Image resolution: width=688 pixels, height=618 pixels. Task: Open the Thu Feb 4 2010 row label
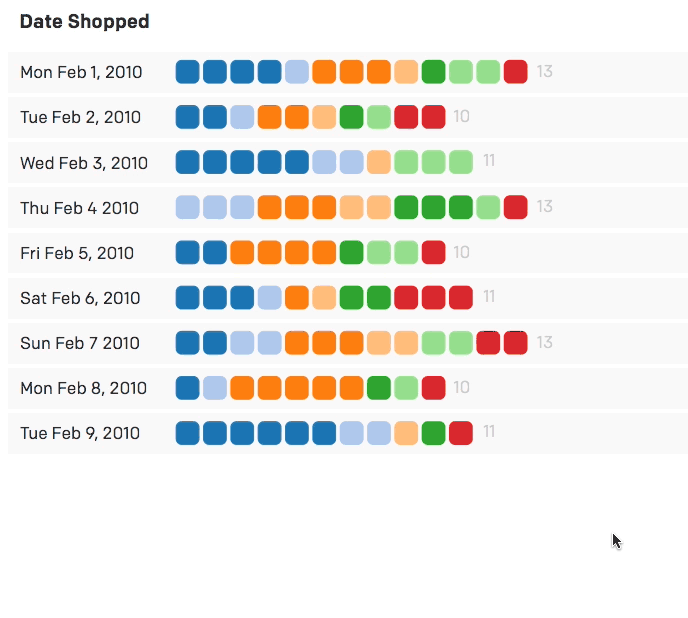(x=80, y=208)
